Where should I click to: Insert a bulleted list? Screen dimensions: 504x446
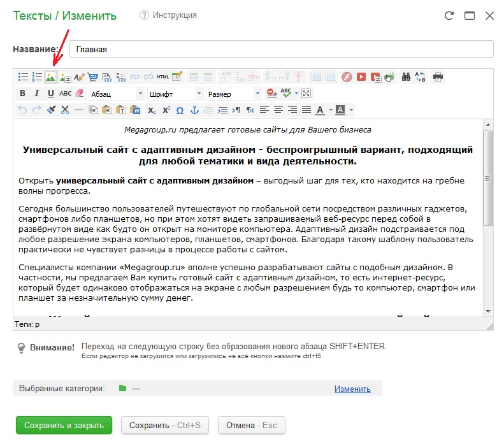tap(23, 77)
